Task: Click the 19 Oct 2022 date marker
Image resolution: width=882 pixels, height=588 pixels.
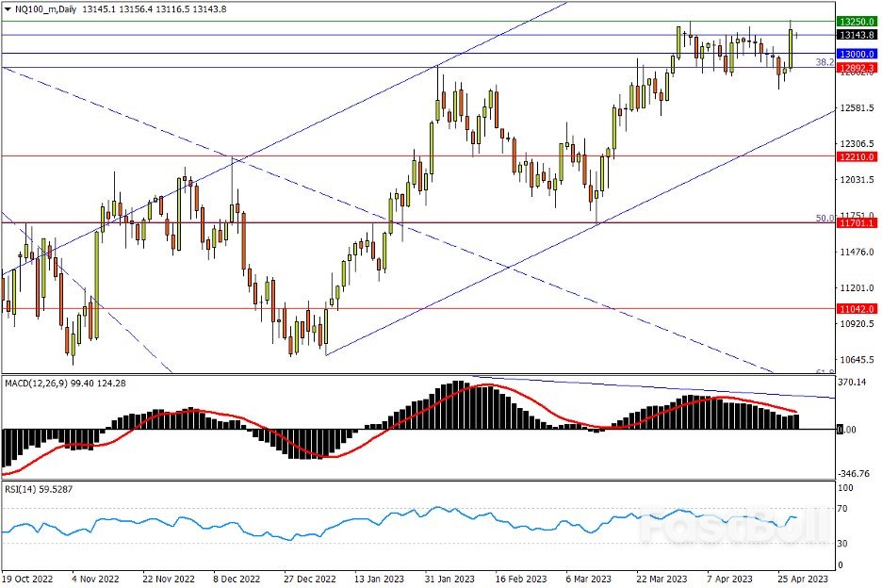Action: [x=26, y=577]
